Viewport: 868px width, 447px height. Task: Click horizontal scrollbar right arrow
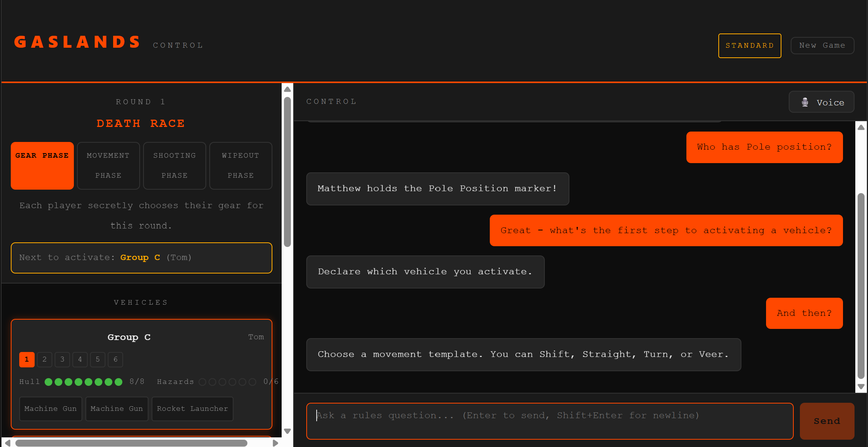pos(275,443)
